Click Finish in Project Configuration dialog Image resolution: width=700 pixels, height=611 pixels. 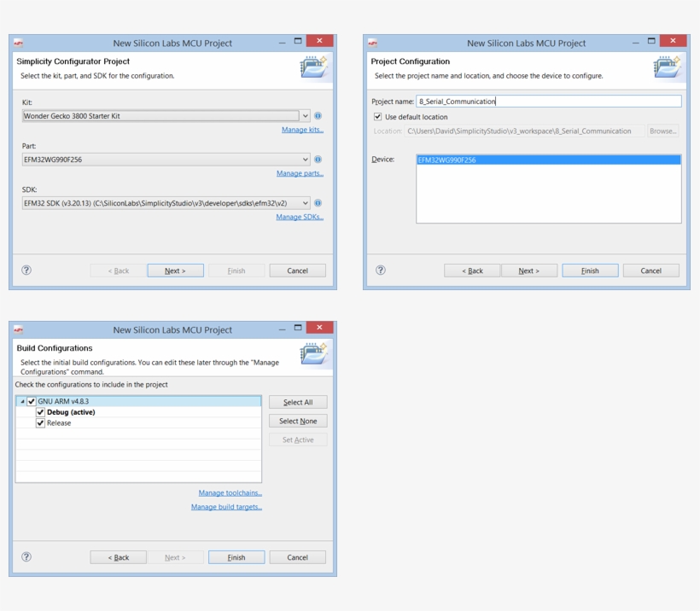[x=590, y=271]
